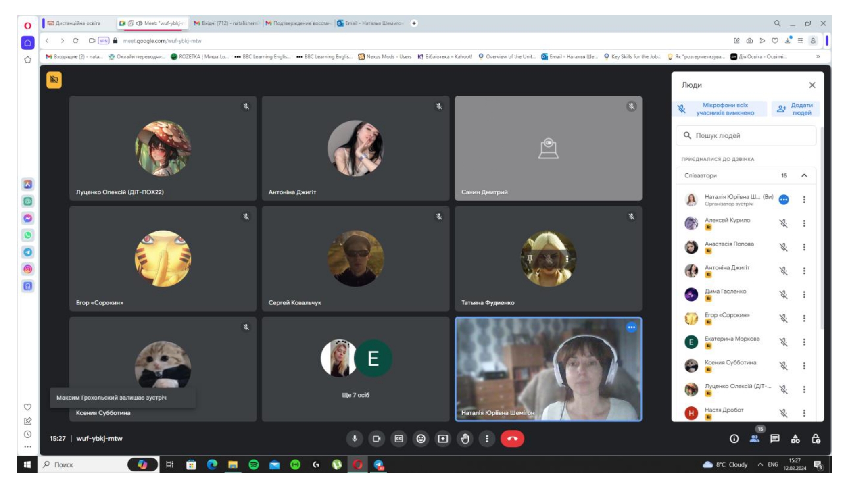
Task: Click muted mic icon for Анастасія Попова
Action: tap(784, 247)
